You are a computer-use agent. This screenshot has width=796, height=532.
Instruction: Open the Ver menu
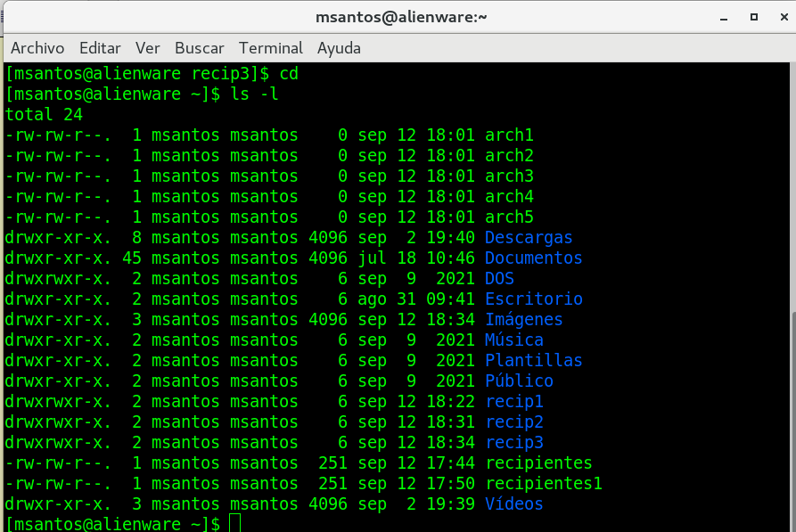148,48
